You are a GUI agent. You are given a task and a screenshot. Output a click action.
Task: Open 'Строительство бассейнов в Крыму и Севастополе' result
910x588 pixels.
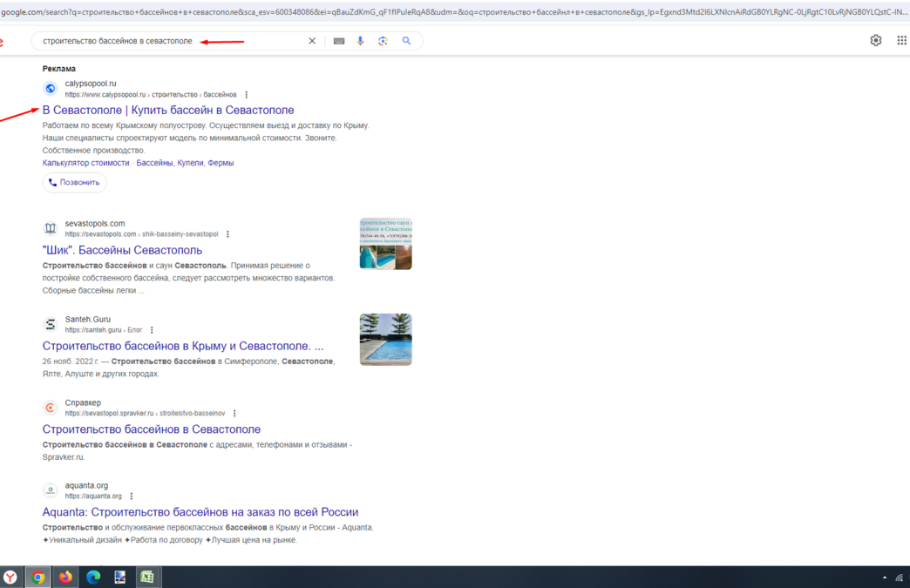coord(183,346)
